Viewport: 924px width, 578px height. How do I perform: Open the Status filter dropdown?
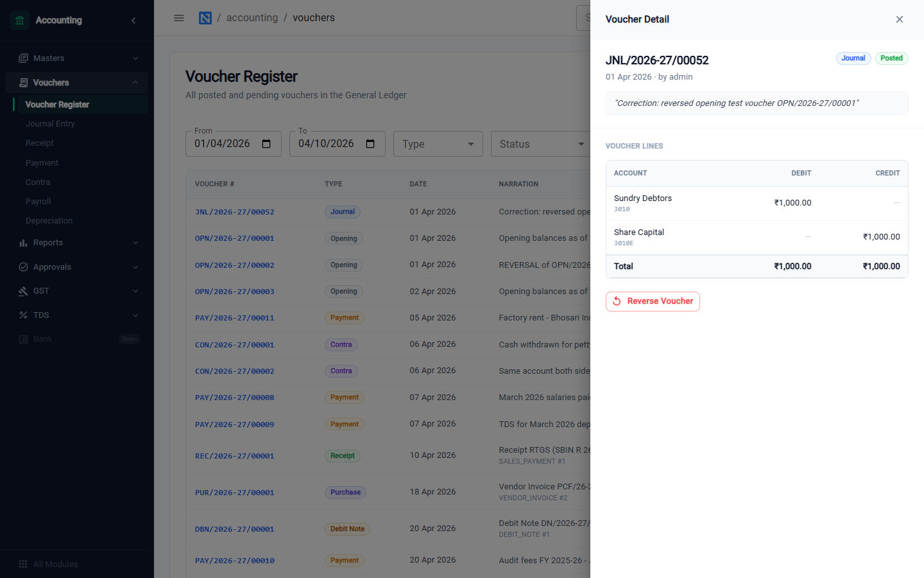tap(541, 144)
